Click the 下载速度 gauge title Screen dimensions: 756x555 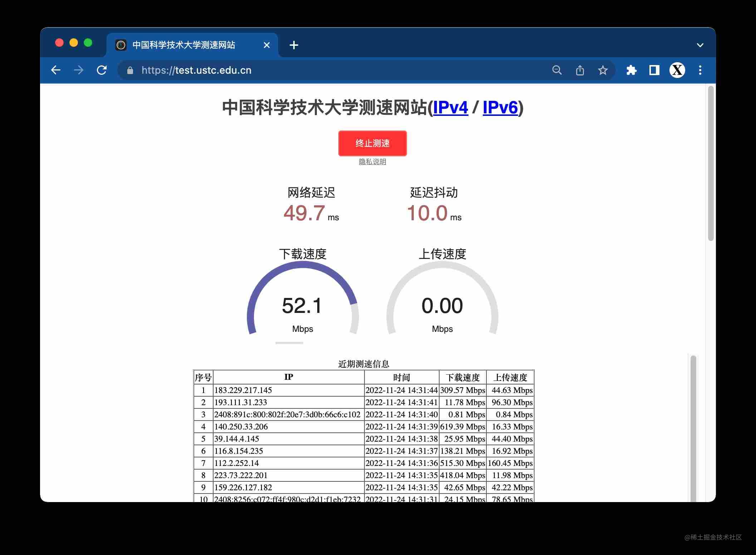pyautogui.click(x=303, y=254)
